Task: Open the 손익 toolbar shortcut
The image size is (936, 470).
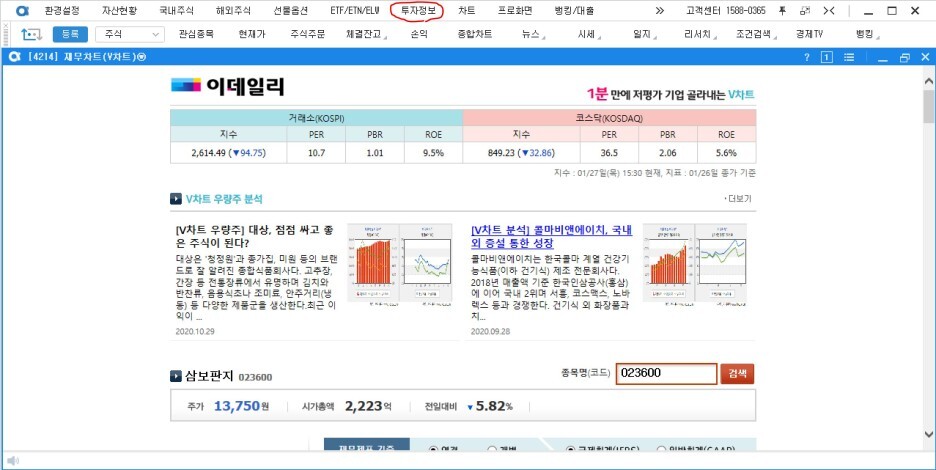Action: 419,35
